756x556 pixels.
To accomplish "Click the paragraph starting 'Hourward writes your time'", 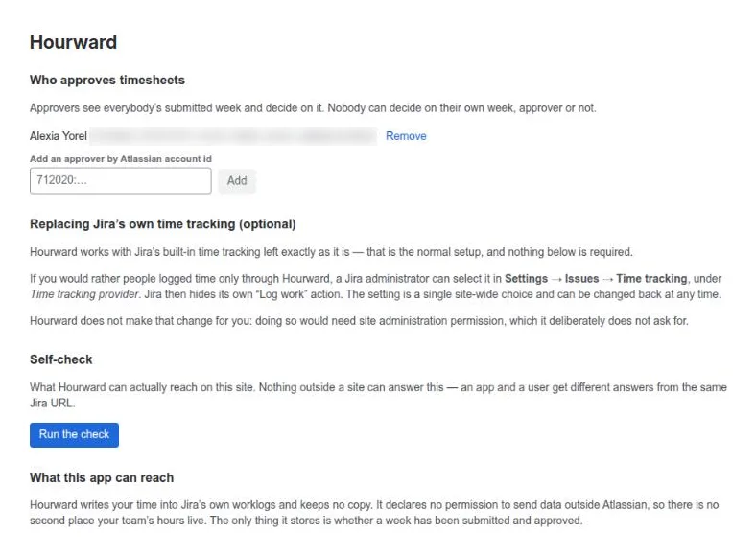I will point(374,513).
